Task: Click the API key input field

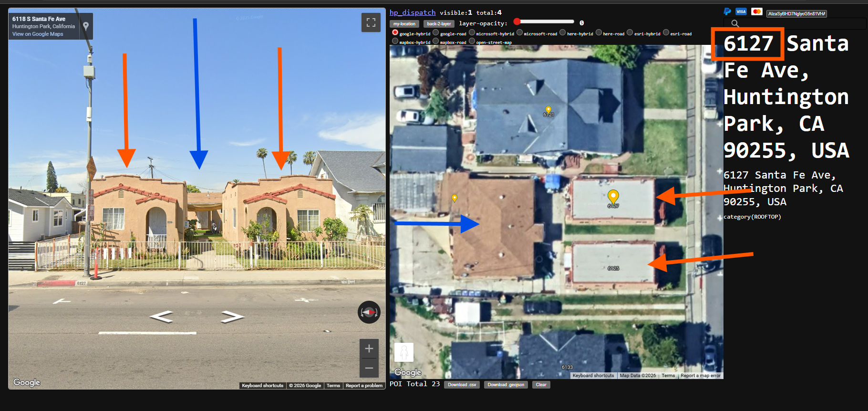Action: 796,14
